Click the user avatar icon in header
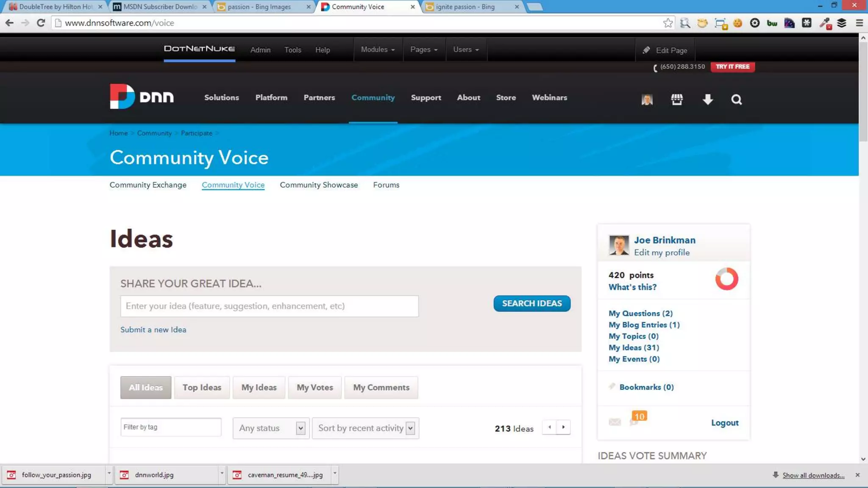The height and width of the screenshot is (488, 868). point(647,100)
